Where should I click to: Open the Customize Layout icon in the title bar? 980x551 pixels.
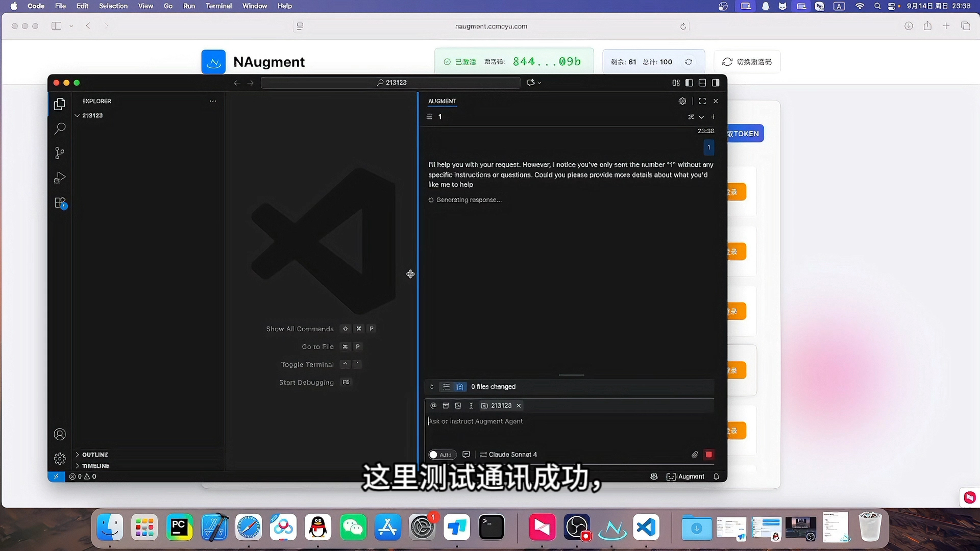pyautogui.click(x=676, y=83)
